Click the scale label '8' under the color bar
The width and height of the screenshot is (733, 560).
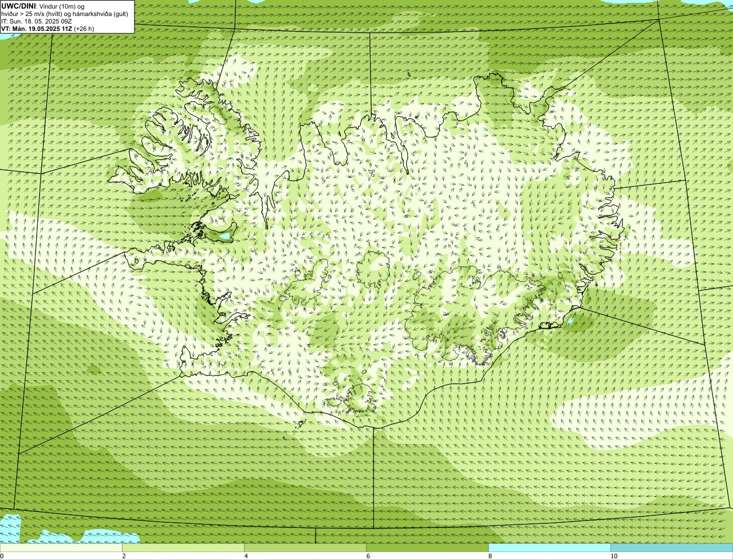[490, 556]
